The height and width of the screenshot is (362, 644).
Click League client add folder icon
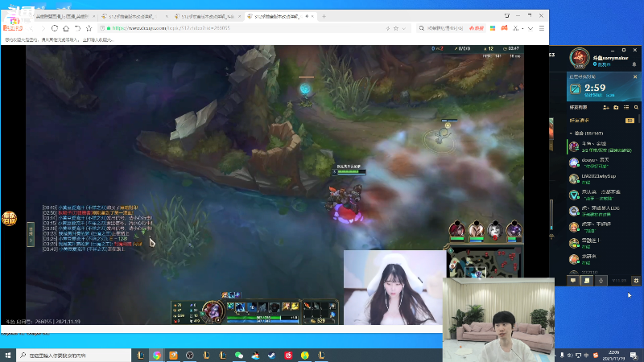click(x=616, y=108)
